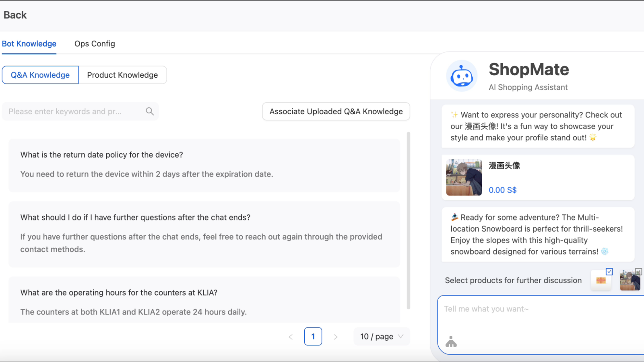
Task: Click the ShopMate robot avatar icon
Action: [462, 76]
